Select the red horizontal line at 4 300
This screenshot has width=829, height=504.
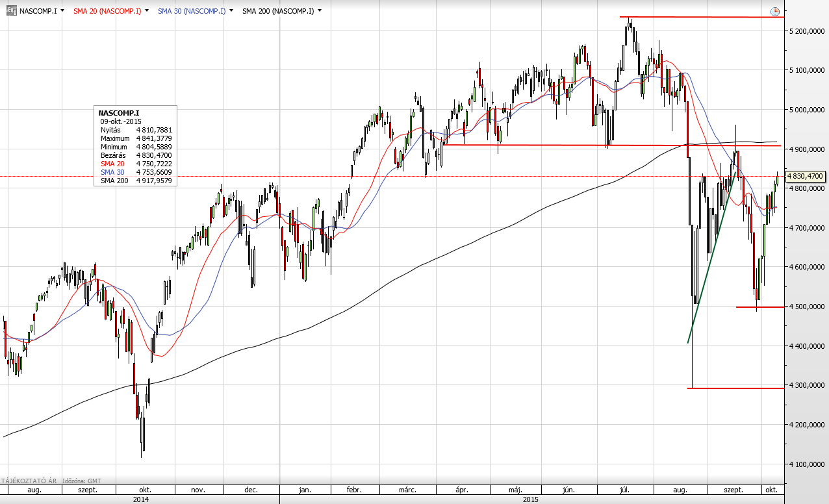tap(737, 388)
